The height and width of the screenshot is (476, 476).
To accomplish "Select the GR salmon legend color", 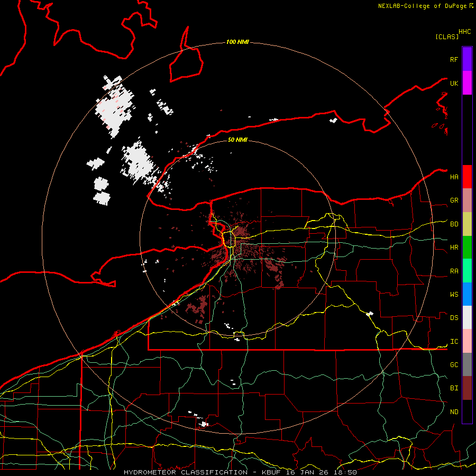I will point(467,200).
